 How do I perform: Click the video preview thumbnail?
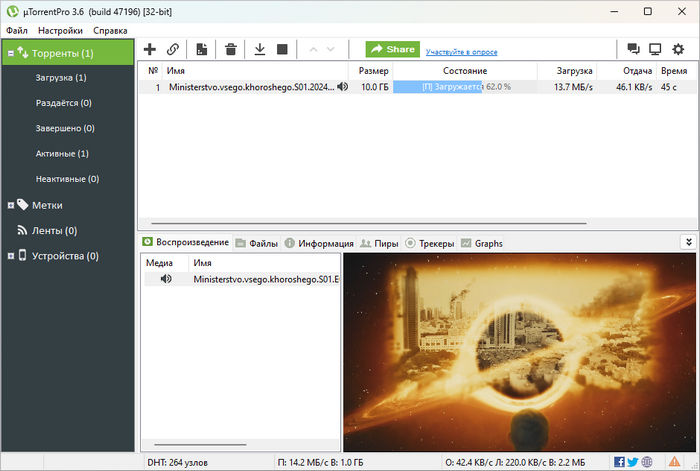coord(520,352)
